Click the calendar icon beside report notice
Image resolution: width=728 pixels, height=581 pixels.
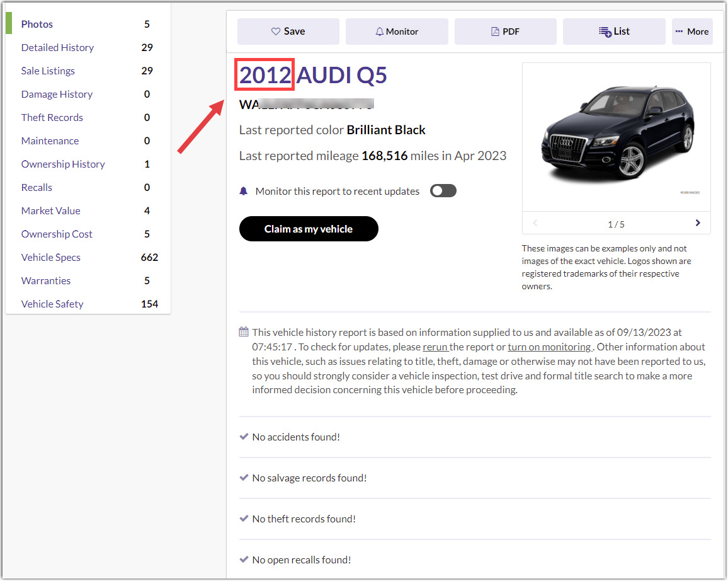tap(244, 331)
